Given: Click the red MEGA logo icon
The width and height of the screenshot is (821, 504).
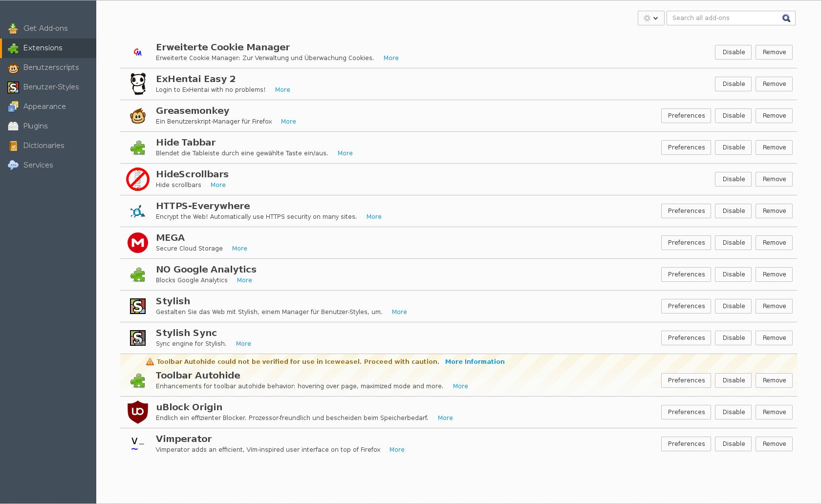Looking at the screenshot, I should (138, 243).
